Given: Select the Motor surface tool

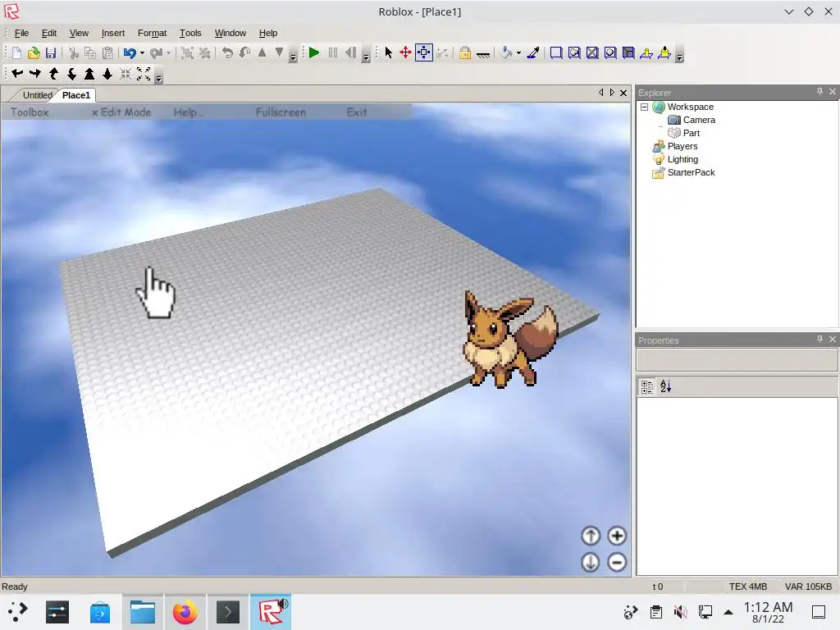Looking at the screenshot, I should coord(664,52).
